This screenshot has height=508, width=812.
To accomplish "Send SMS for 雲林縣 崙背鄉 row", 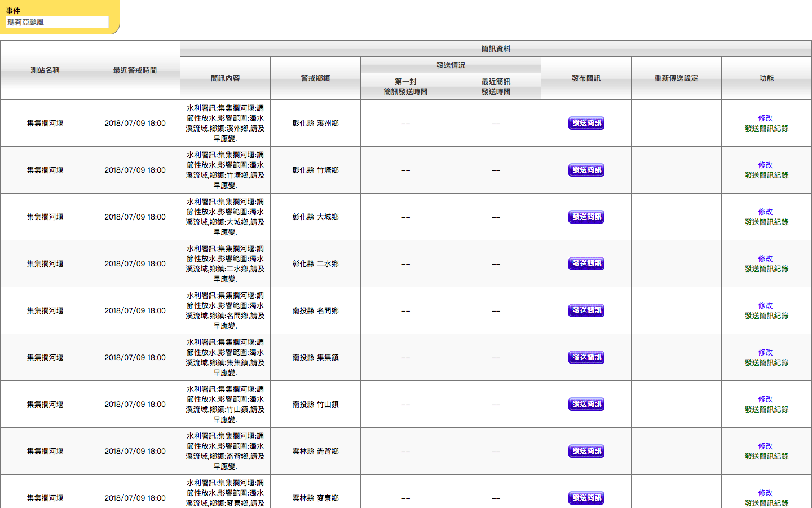I will click(x=586, y=451).
